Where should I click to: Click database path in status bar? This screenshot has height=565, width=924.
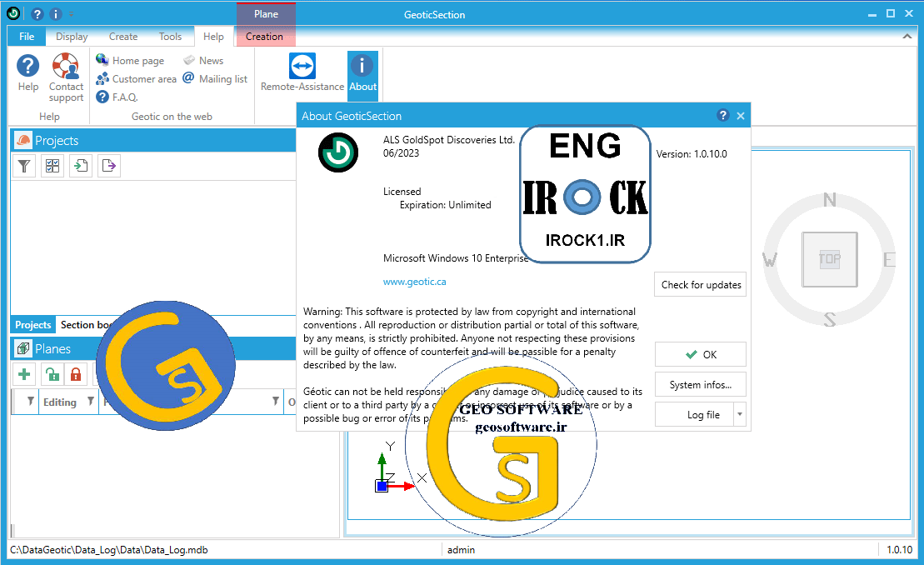[109, 550]
